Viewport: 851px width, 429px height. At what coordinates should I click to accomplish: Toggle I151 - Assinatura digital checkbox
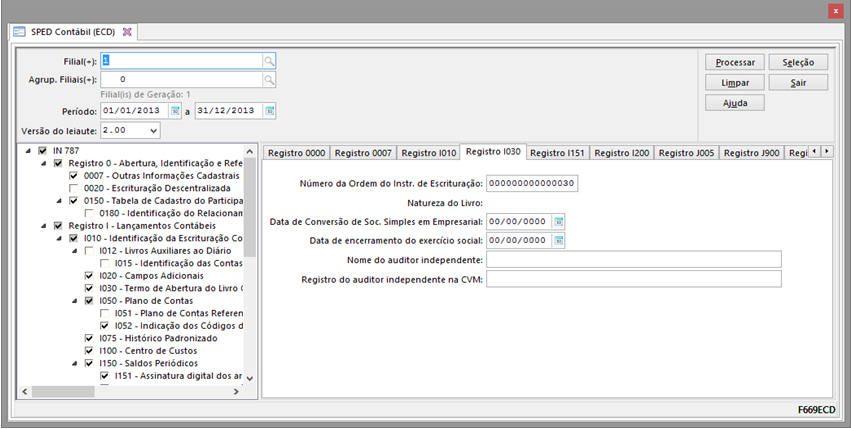tap(104, 376)
